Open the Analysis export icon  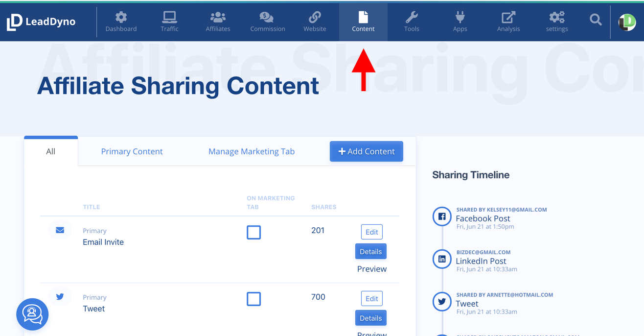[x=508, y=18]
